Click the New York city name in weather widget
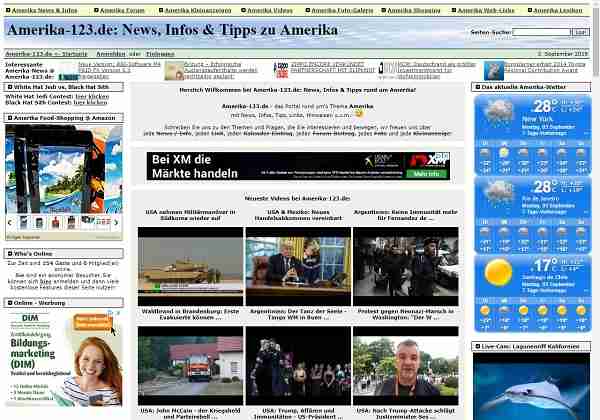Image resolution: width=600 pixels, height=420 pixels. [538, 119]
